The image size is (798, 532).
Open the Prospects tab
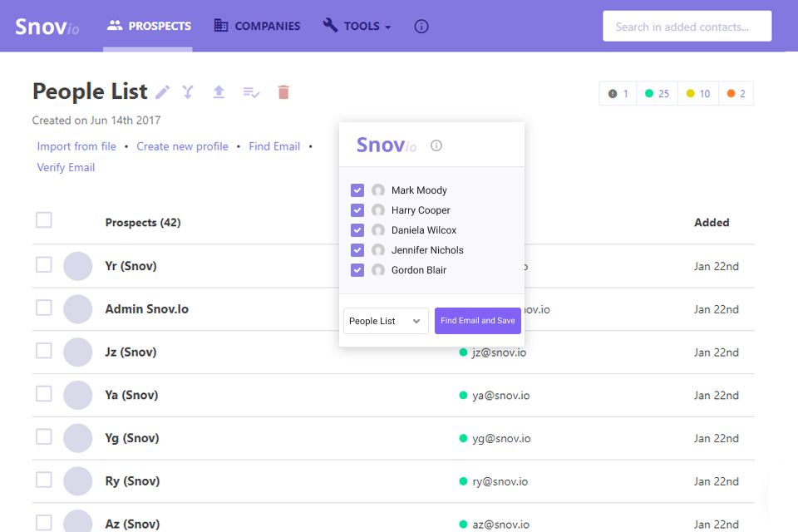pyautogui.click(x=149, y=26)
